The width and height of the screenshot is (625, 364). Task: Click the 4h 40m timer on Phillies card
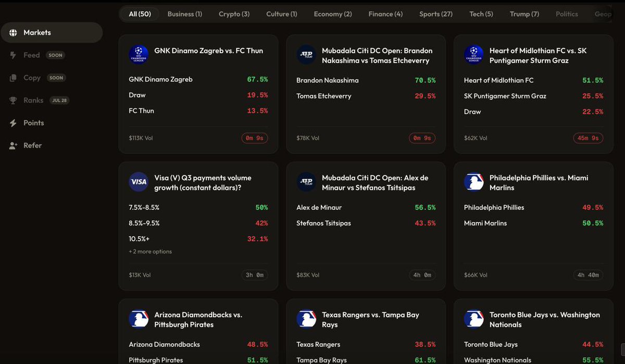[x=588, y=275]
